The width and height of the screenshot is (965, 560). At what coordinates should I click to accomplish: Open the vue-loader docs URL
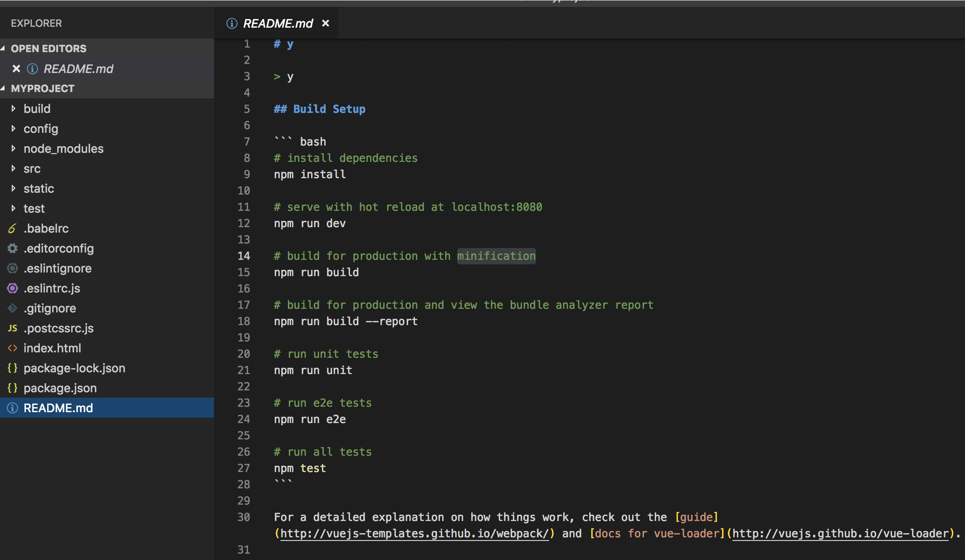point(840,534)
